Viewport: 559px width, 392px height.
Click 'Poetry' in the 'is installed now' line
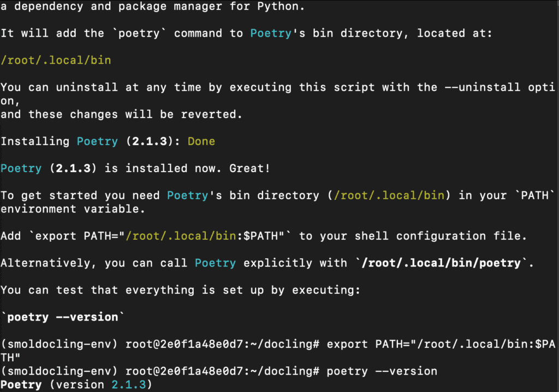click(x=21, y=168)
